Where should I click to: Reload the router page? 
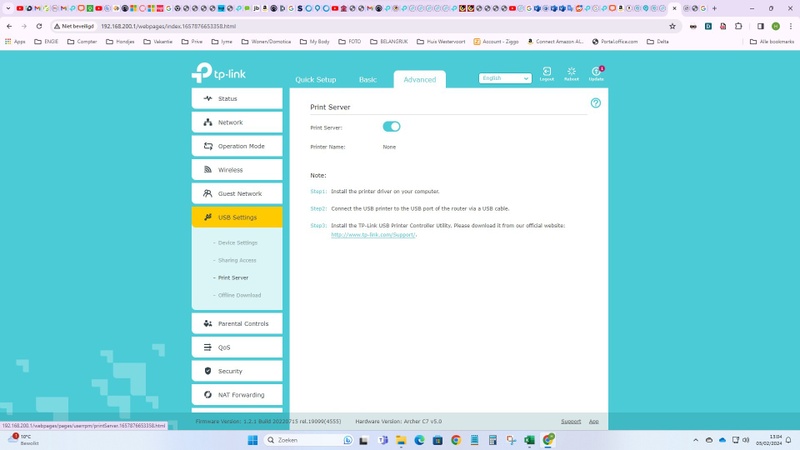tap(39, 26)
